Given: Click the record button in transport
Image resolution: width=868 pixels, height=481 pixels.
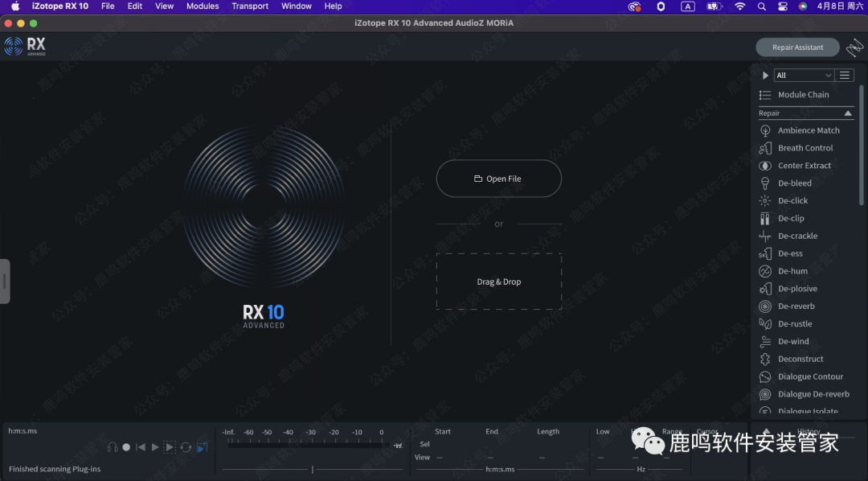Looking at the screenshot, I should point(126,447).
